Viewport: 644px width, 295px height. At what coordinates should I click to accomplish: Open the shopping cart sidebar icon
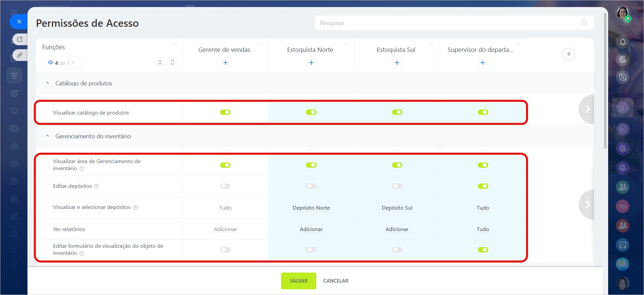point(14,111)
